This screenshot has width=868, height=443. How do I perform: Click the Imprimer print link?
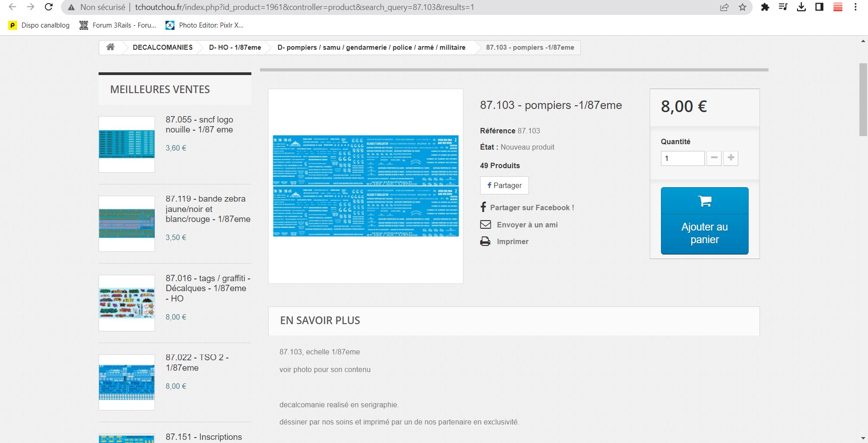512,241
